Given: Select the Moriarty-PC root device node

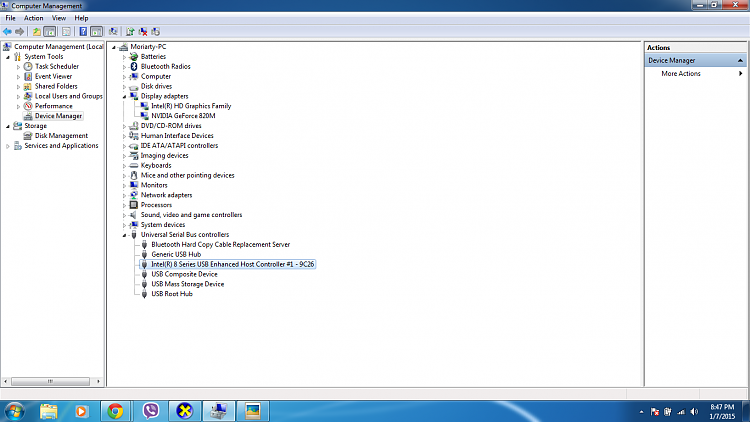Looking at the screenshot, I should tap(148, 46).
